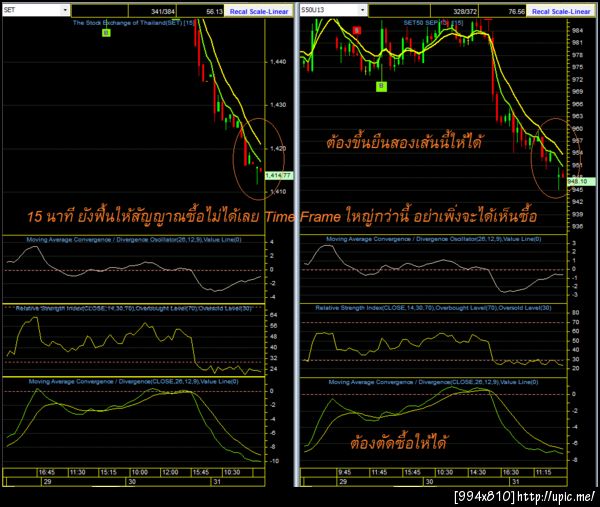
Task: Select the SET Relative Strength Index panel title
Action: click(134, 308)
